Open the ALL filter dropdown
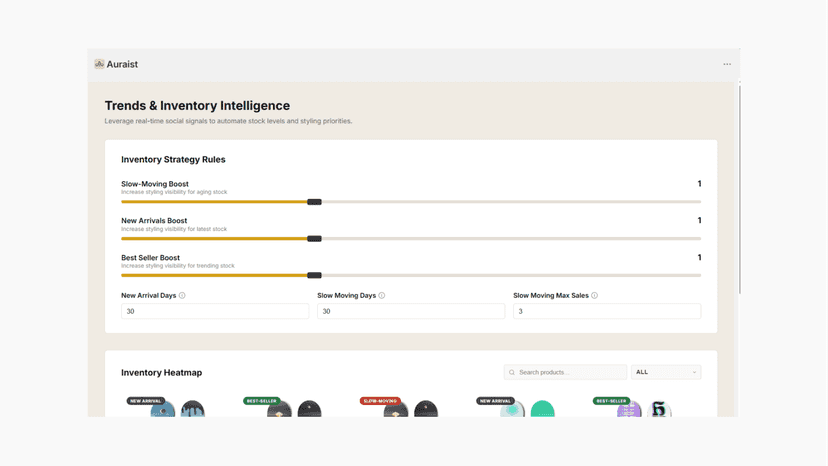 [666, 372]
